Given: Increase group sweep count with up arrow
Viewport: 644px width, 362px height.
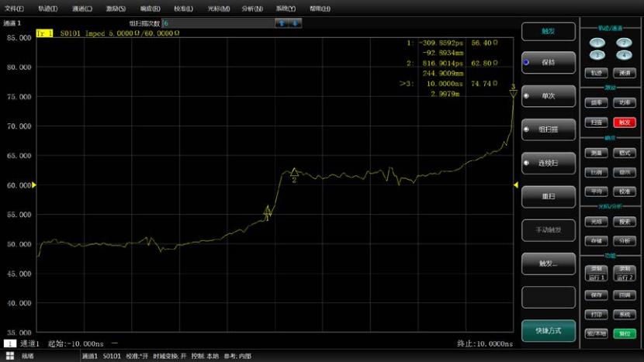Looking at the screenshot, I should [281, 23].
